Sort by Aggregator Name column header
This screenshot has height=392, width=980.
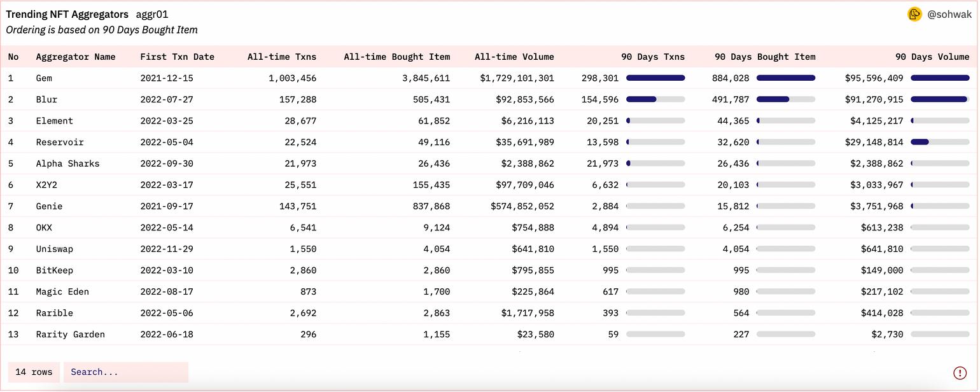76,57
